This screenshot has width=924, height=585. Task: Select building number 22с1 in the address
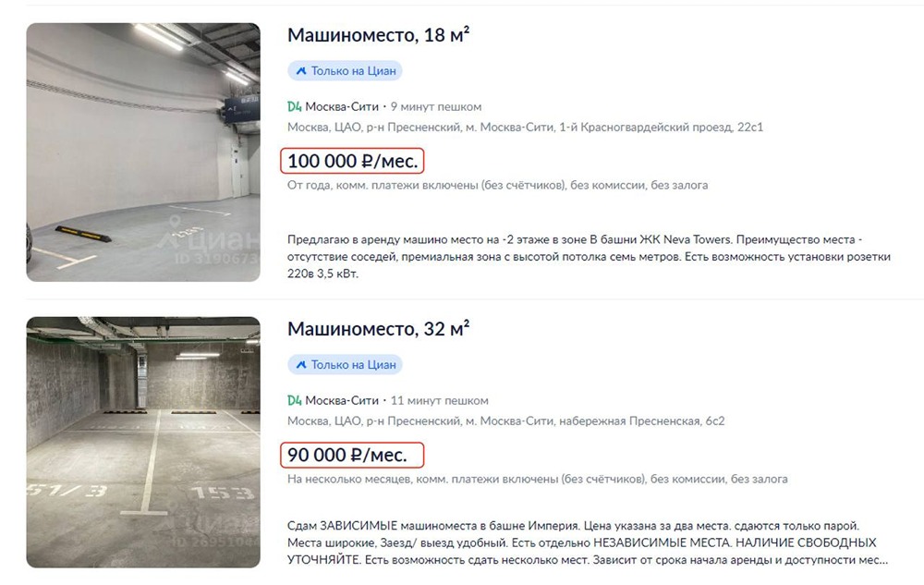coord(748,128)
